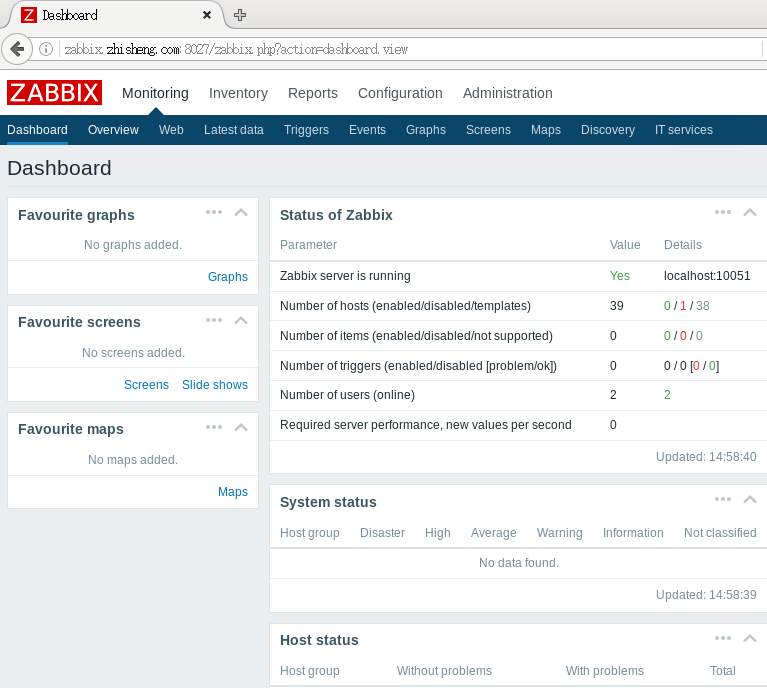
Task: Click the Maps link in Favourite maps
Action: click(x=233, y=492)
